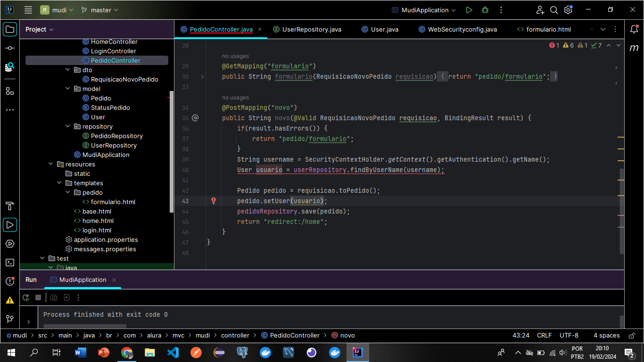Screen dimensions: 644x362
Task: Open the more actions menu in the run toolbar
Action: point(501,10)
